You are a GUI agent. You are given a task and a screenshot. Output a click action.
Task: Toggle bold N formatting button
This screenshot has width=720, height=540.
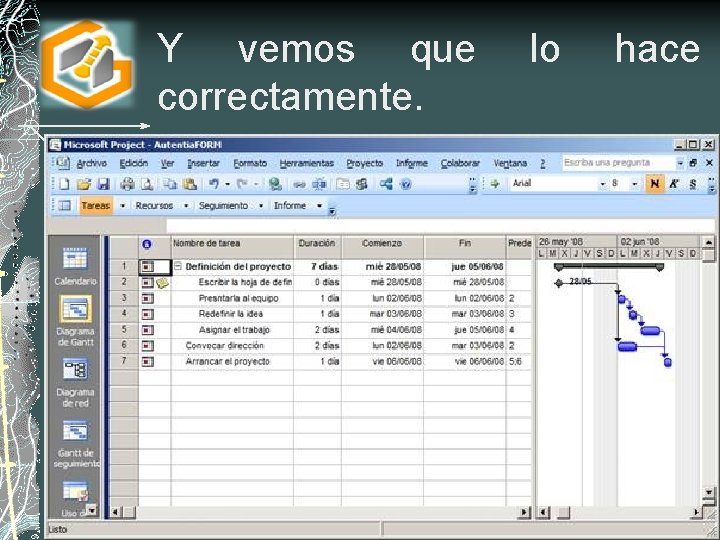(655, 184)
